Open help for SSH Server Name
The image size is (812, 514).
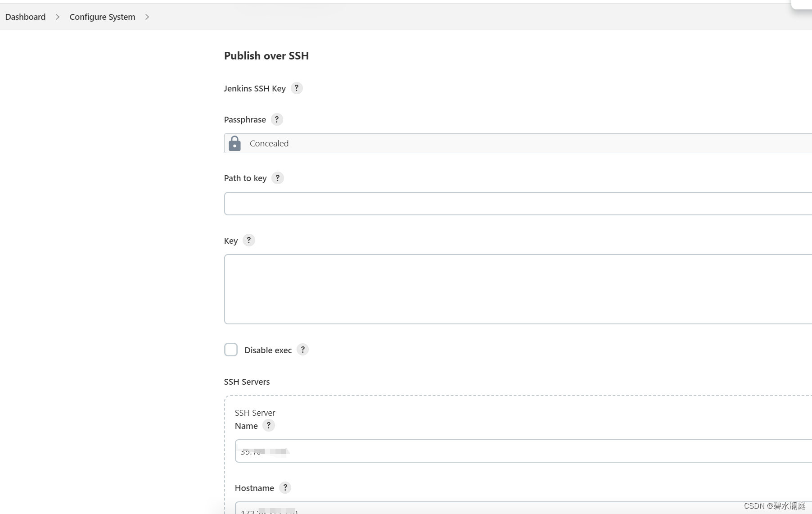point(269,425)
